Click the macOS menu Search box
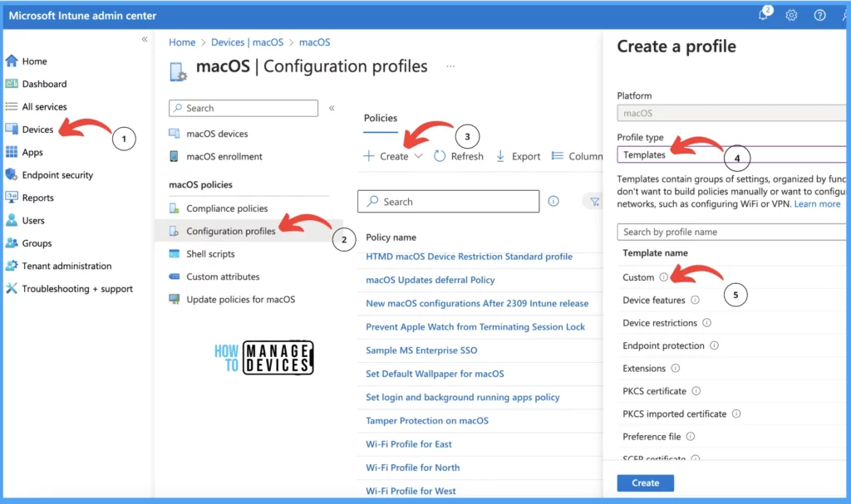 tap(243, 108)
